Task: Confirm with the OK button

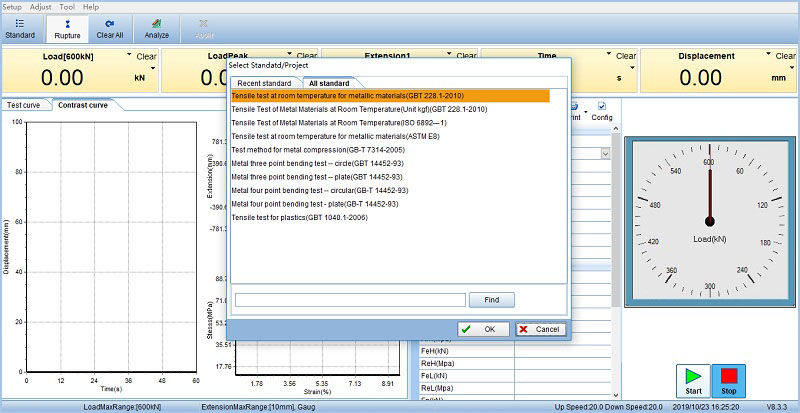Action: [x=483, y=329]
